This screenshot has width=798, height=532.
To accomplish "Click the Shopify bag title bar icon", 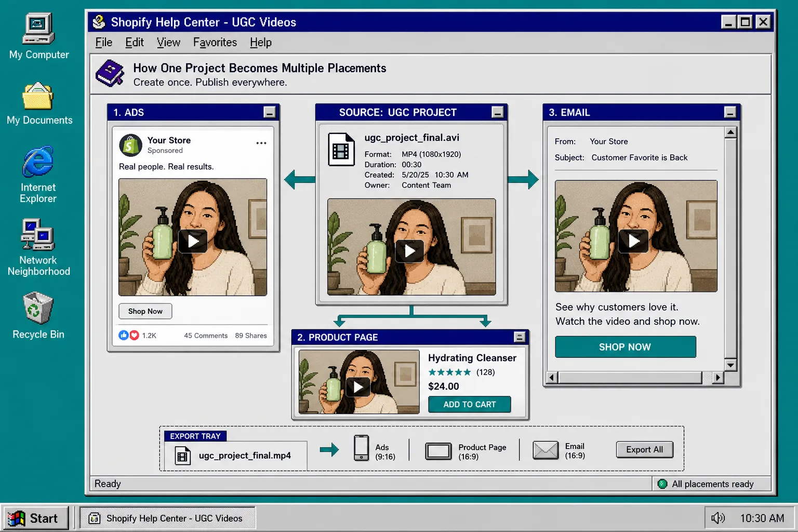I will point(99,22).
